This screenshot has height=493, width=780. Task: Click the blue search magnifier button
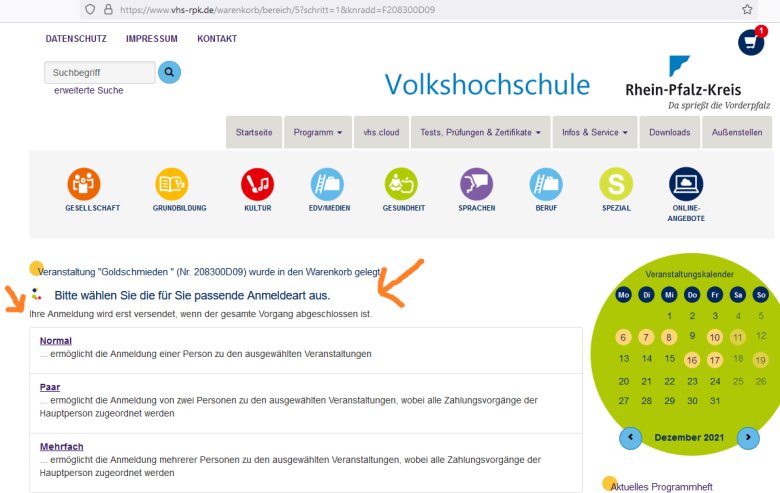coord(170,72)
